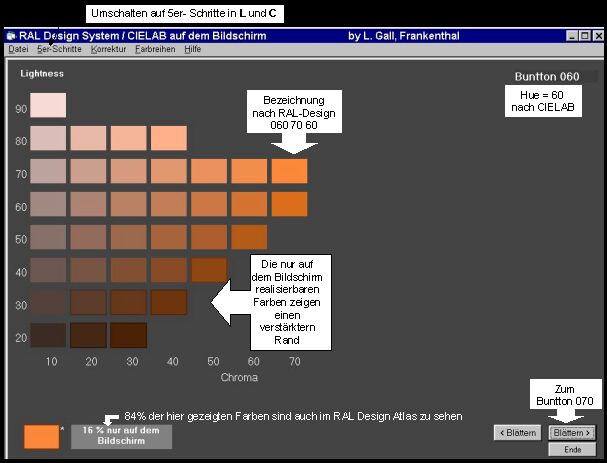Screen dimensions: 607x463
Task: Choose the swatch at lightness 40, chroma 50
Action: (209, 270)
